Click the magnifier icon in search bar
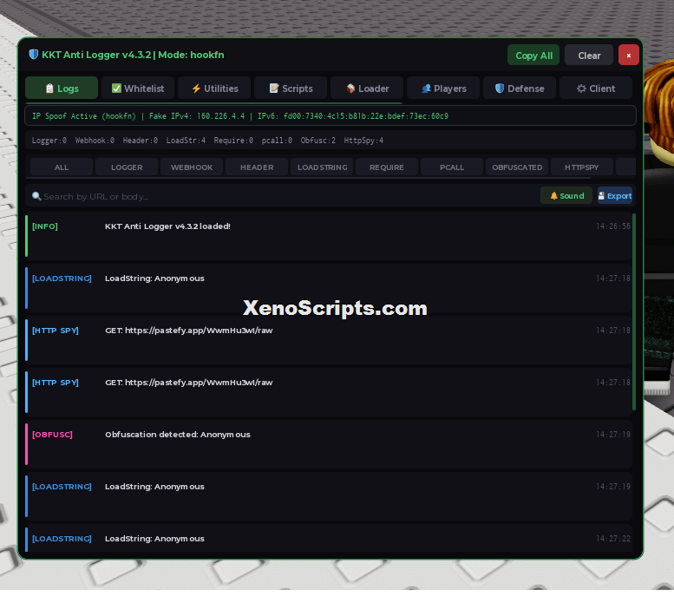This screenshot has width=674, height=616. point(36,196)
